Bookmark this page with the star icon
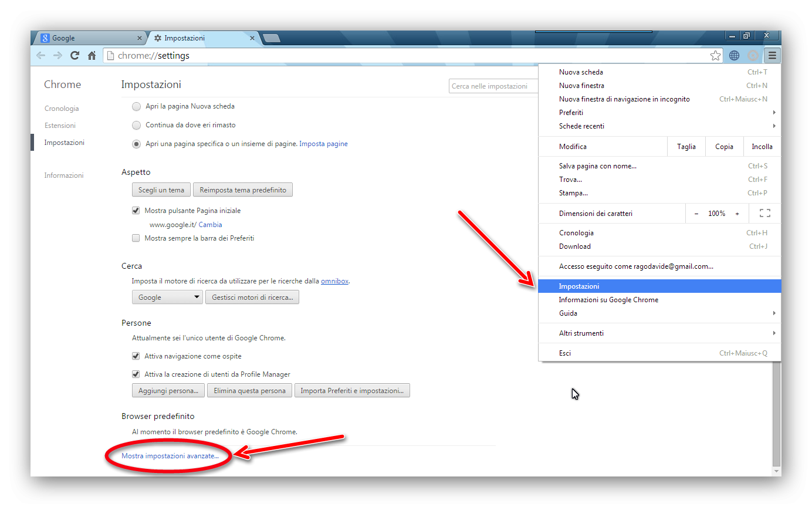The height and width of the screenshot is (507, 812). (x=715, y=56)
